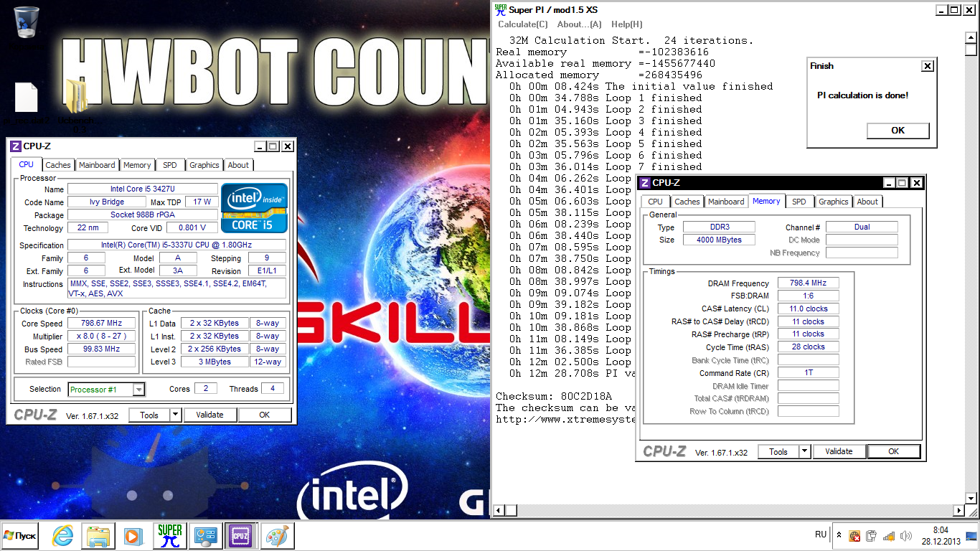Select the blank file icon on desktop

pos(26,98)
